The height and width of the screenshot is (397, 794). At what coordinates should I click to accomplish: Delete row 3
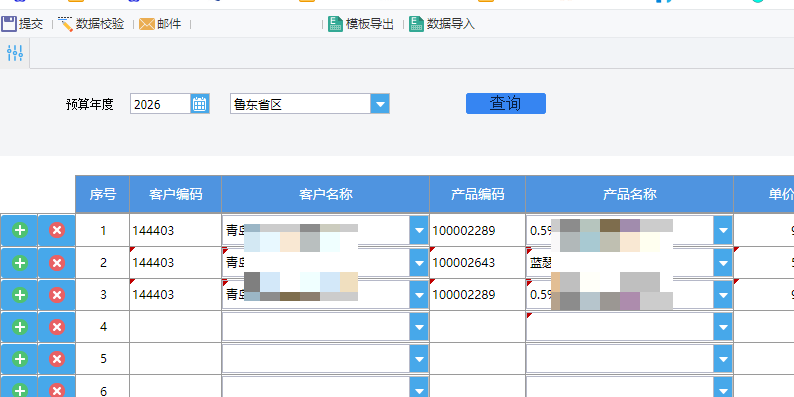point(57,295)
